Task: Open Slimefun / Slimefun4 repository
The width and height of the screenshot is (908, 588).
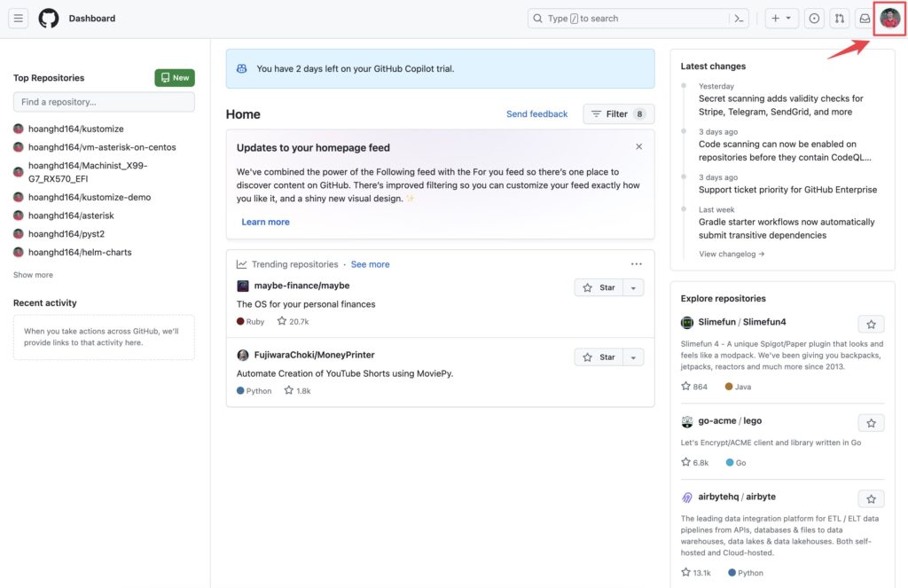Action: coord(742,322)
